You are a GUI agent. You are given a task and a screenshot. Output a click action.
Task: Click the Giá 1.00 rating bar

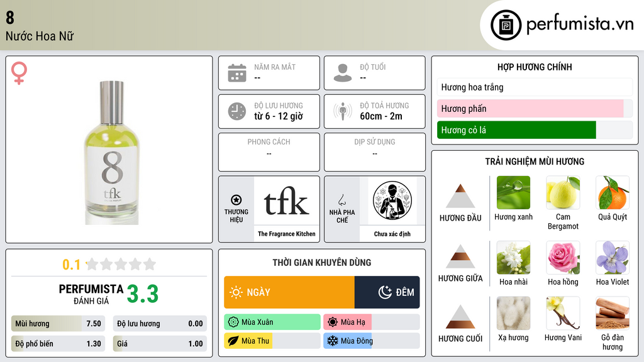point(160,344)
